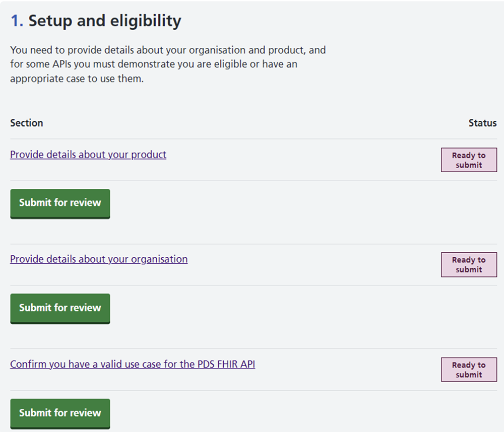Click the PDS FHIR row 'Ready to submit' tag
This screenshot has height=432, width=504.
point(469,370)
